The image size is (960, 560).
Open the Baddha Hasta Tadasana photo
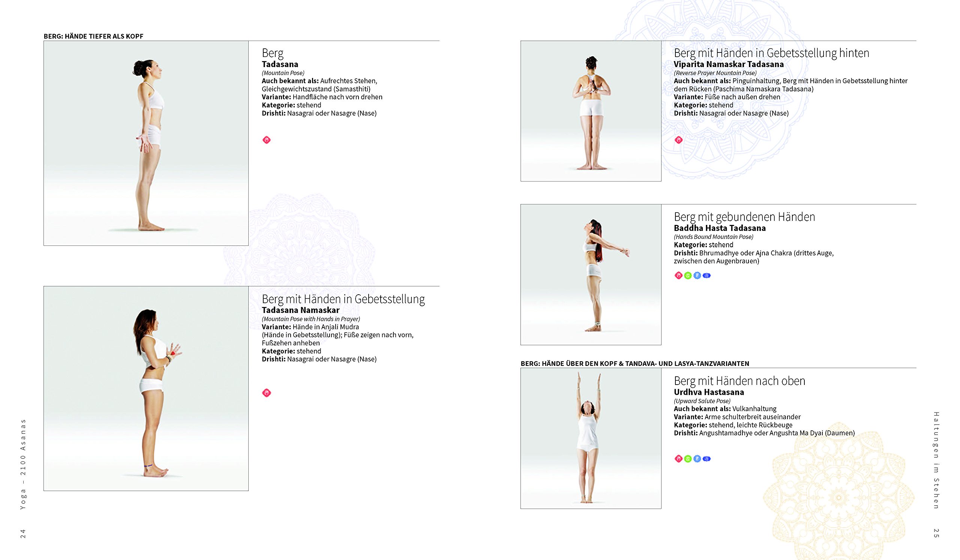point(591,274)
